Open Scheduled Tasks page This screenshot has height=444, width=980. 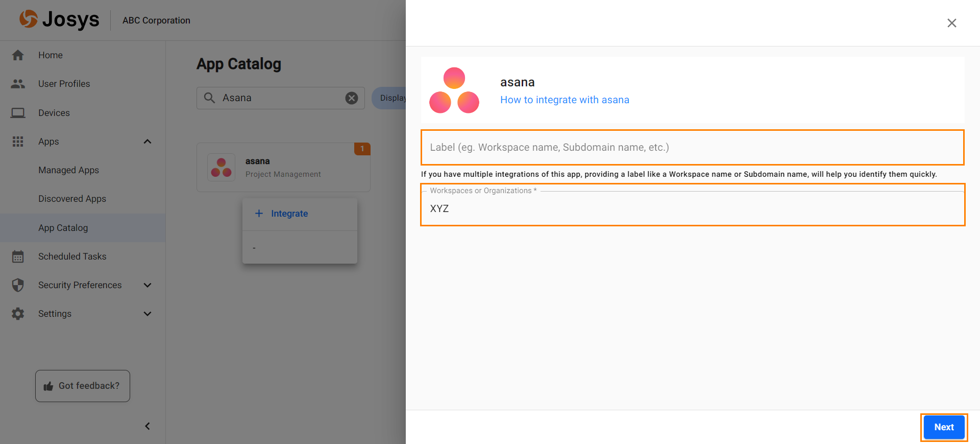click(x=72, y=256)
